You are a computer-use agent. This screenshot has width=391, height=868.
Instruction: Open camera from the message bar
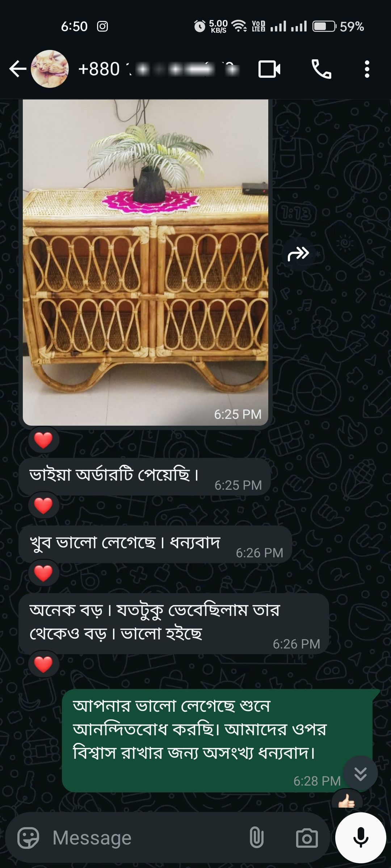(x=307, y=838)
